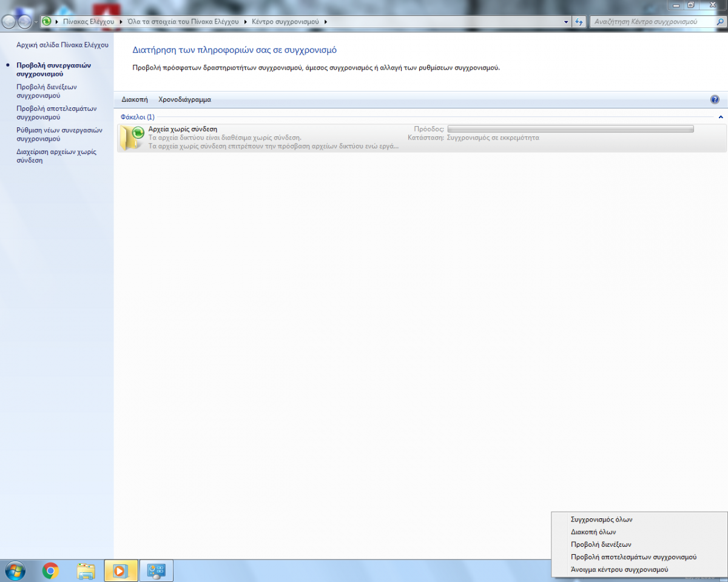Screen dimensions: 728x582
Task: Open Windows Media Player taskbar icon
Action: point(121,570)
